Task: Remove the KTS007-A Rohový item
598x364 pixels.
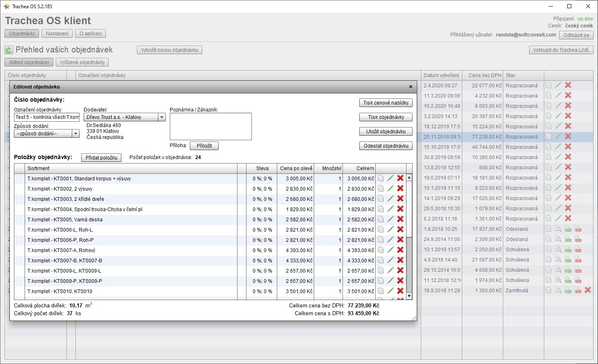Action: coord(400,250)
